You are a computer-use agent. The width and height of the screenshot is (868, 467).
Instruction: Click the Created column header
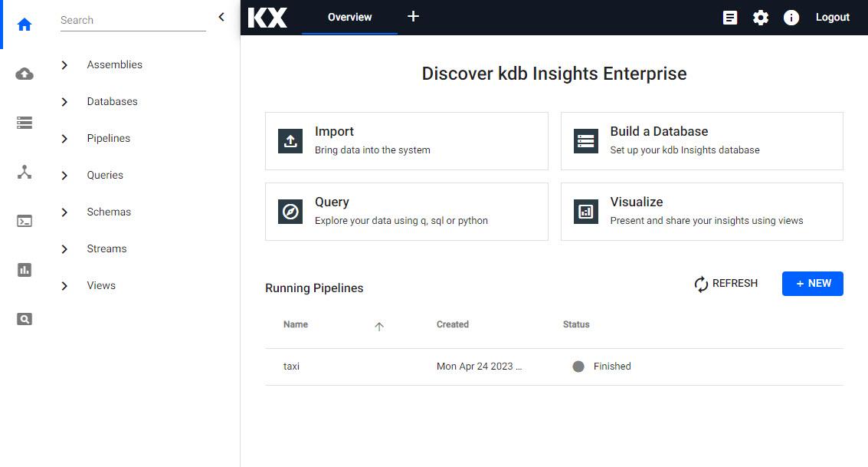coord(453,324)
